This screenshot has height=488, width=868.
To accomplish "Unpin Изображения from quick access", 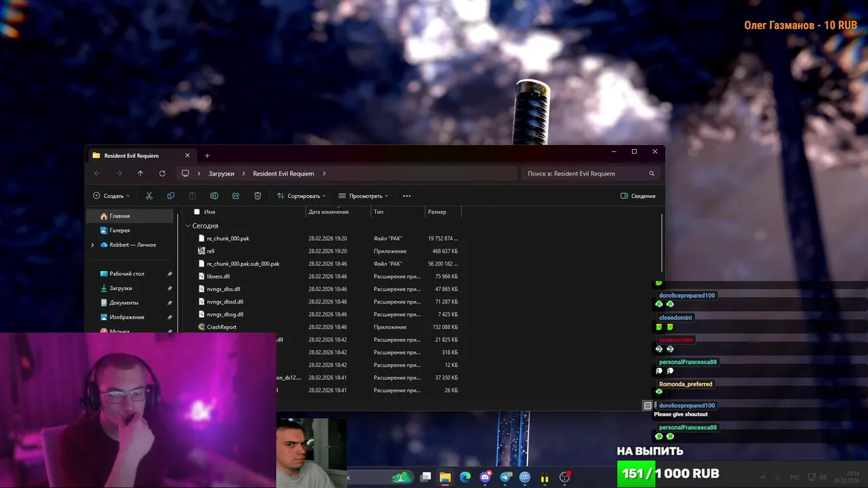I will 170,317.
